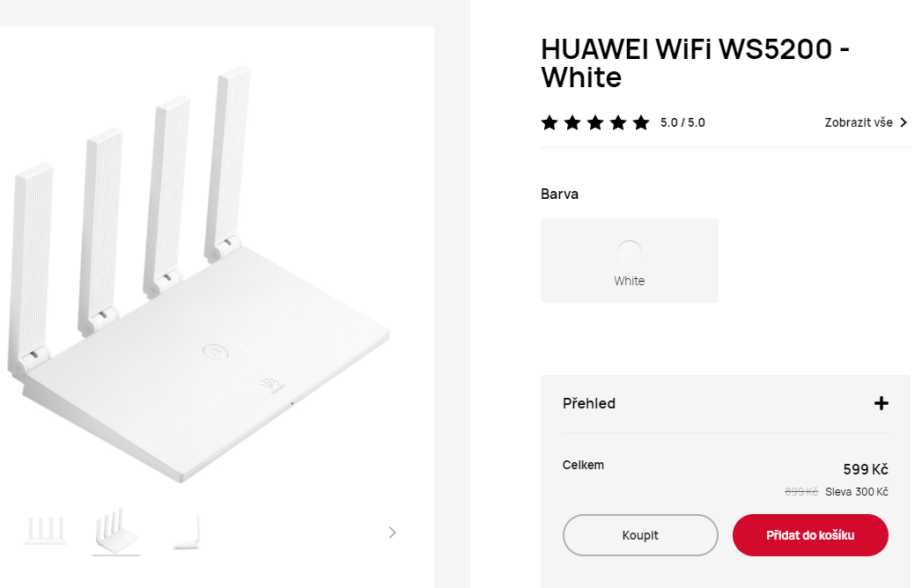Open the side view router thumbnail
Image resolution: width=922 pixels, height=588 pixels.
(x=187, y=533)
